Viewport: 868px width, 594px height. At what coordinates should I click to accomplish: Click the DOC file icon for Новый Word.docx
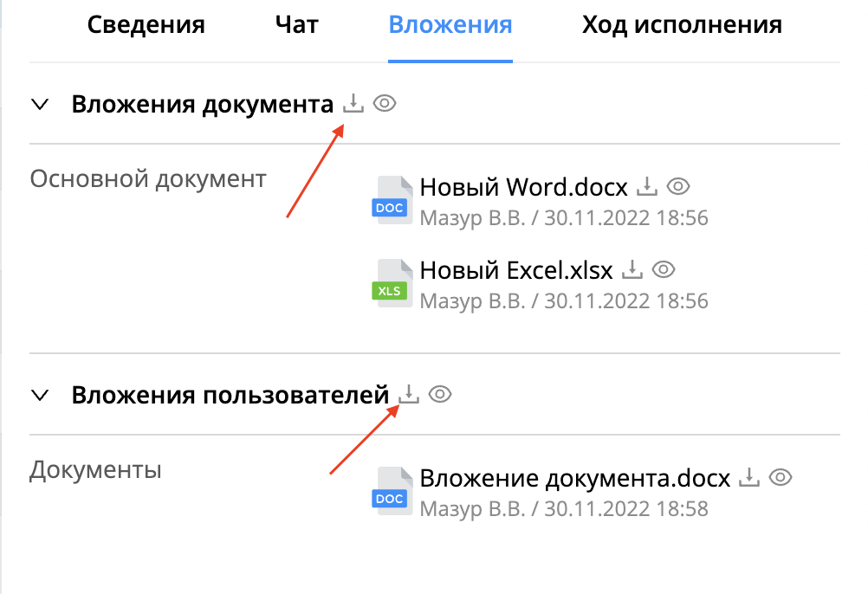[x=392, y=200]
